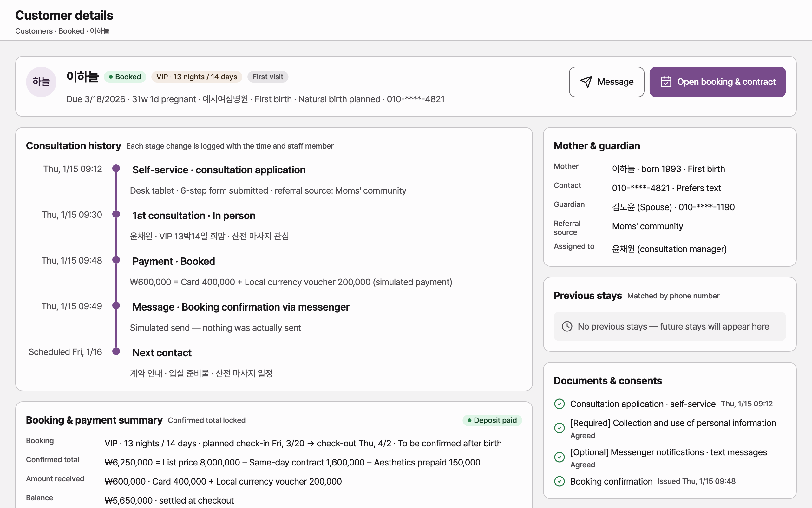The height and width of the screenshot is (508, 812).
Task: Click '010-****-4821 · Prefers text' contact
Action: [666, 188]
